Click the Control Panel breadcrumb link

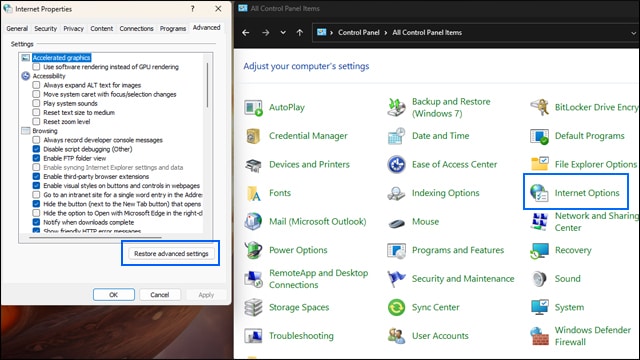tap(359, 33)
